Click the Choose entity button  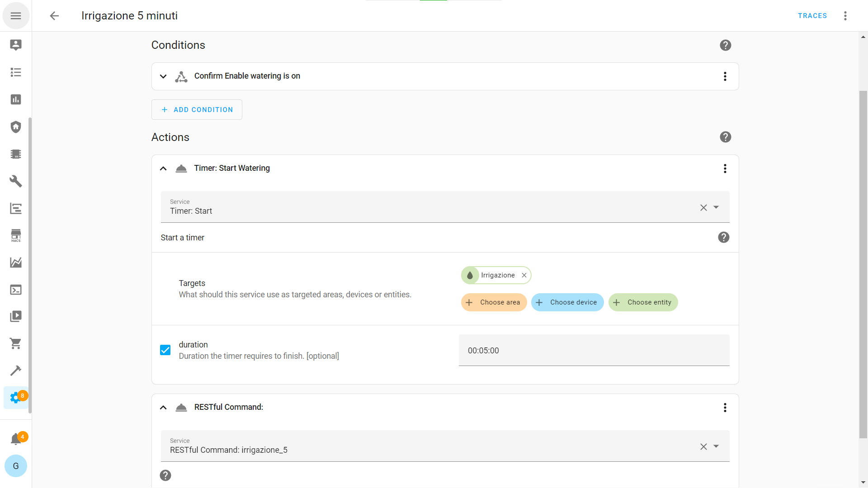coord(643,302)
